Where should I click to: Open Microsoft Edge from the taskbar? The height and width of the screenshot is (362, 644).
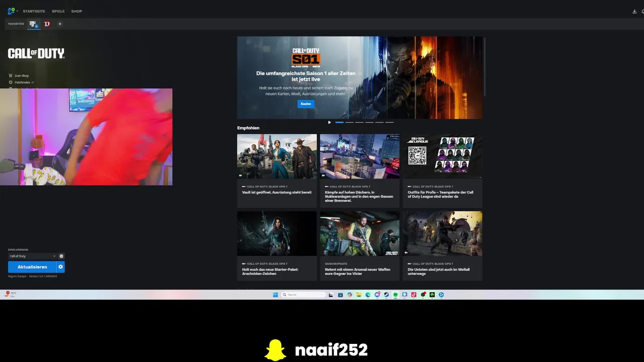click(x=368, y=295)
